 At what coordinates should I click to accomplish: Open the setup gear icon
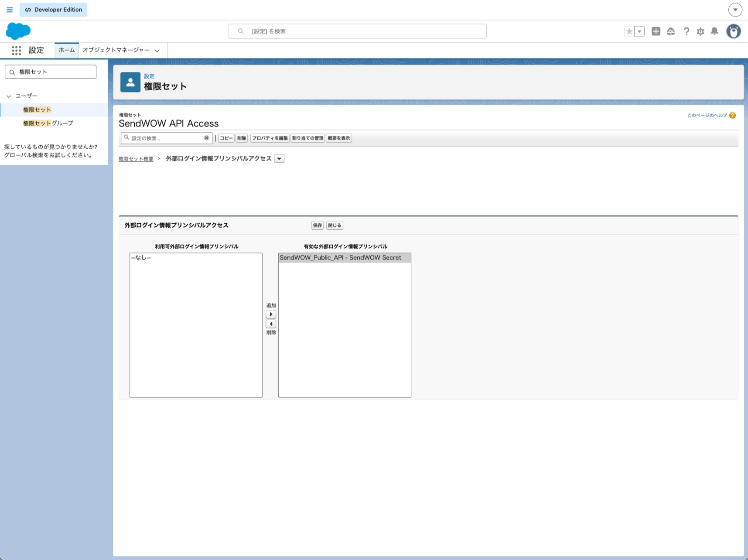click(700, 31)
